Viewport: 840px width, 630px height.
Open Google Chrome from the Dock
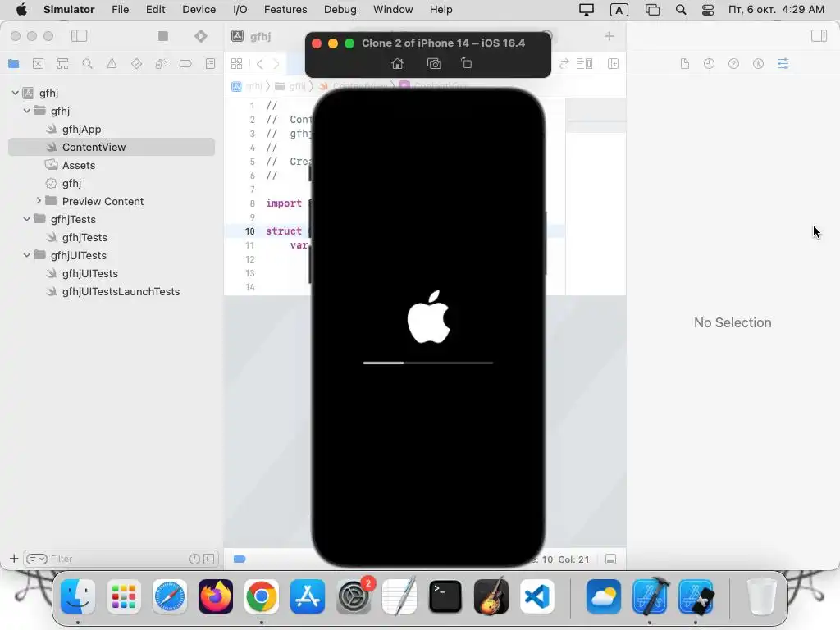(x=262, y=596)
